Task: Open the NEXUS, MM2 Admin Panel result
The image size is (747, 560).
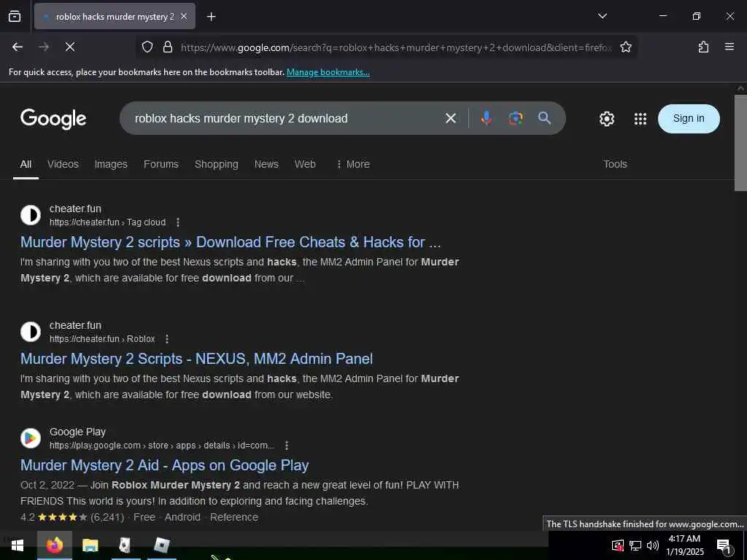Action: coord(196,359)
